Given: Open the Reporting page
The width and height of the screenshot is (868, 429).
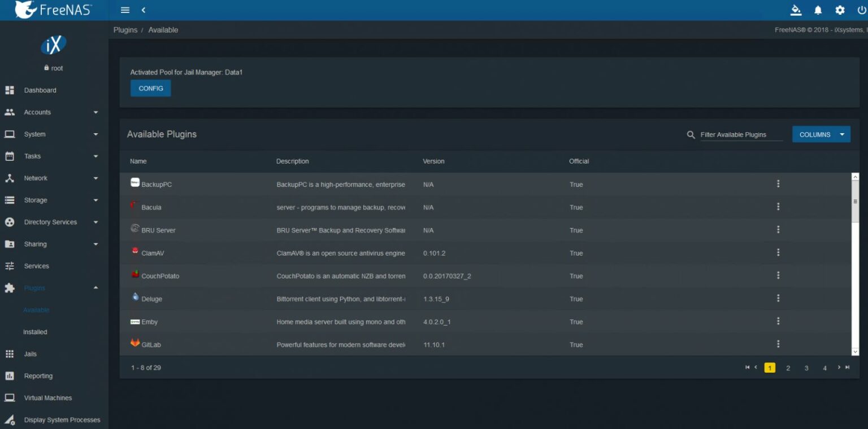Looking at the screenshot, I should (x=54, y=377).
